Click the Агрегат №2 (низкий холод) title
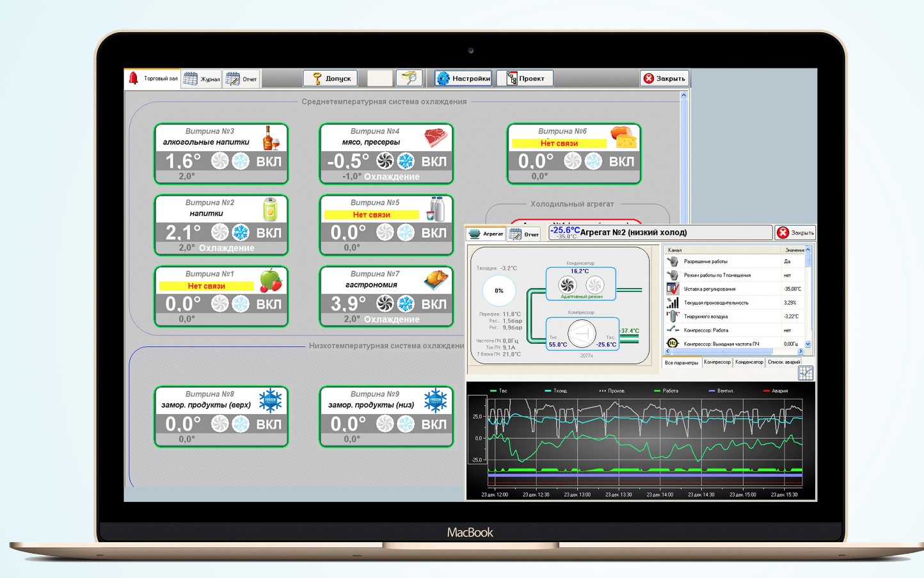 pos(633,232)
